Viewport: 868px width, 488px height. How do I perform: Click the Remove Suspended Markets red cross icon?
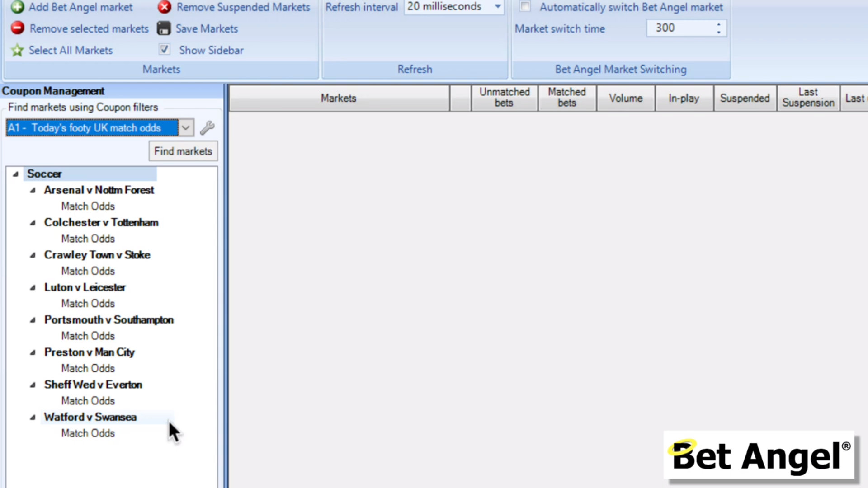[x=165, y=7]
